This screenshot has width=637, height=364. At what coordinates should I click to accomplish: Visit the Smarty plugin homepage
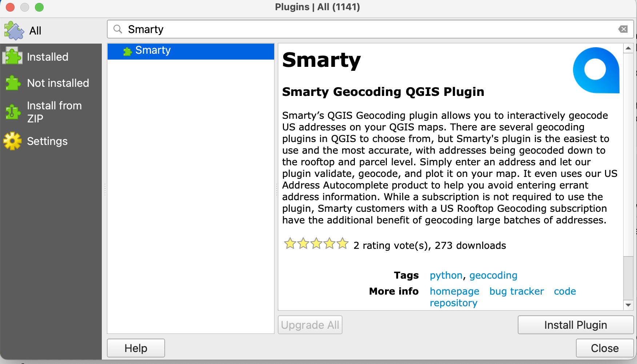(454, 291)
